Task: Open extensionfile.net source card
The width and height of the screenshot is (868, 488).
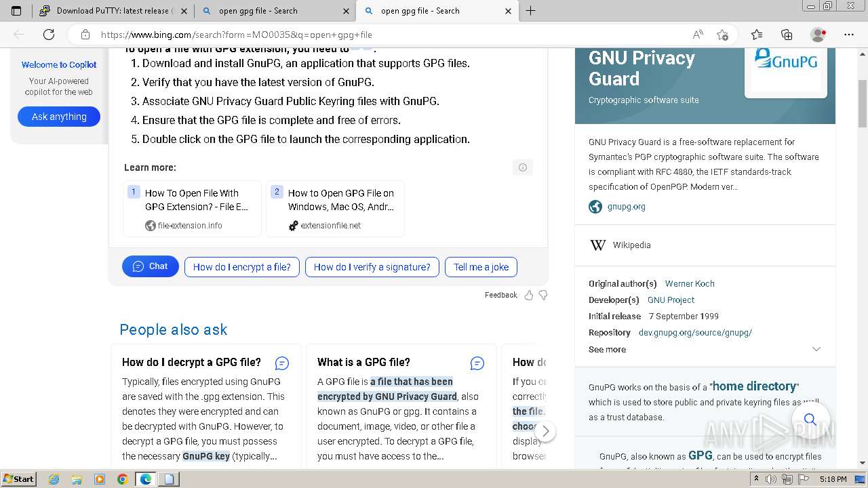Action: (336, 209)
